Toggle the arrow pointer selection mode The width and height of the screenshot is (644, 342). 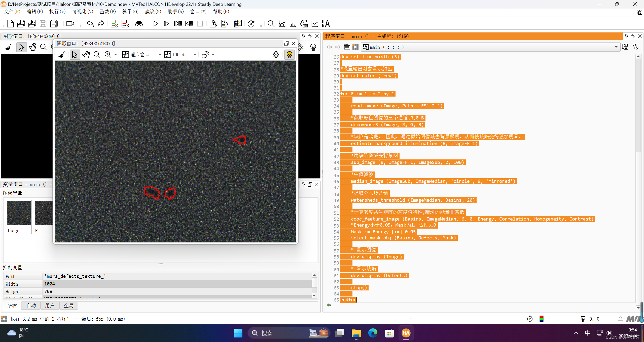click(x=75, y=55)
